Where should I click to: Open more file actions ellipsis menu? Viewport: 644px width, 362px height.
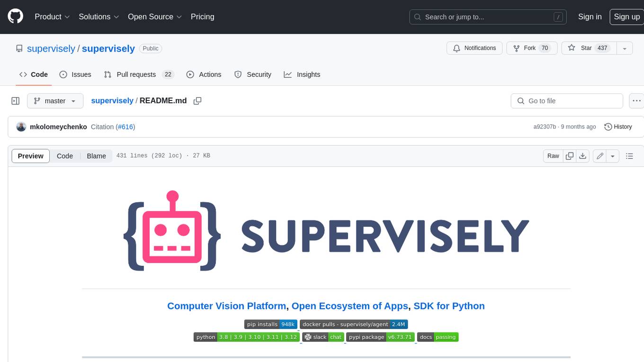click(x=636, y=101)
